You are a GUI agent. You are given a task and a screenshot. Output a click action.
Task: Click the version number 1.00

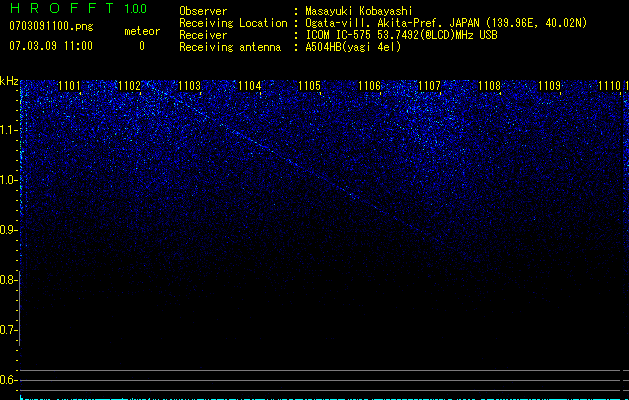click(x=136, y=8)
